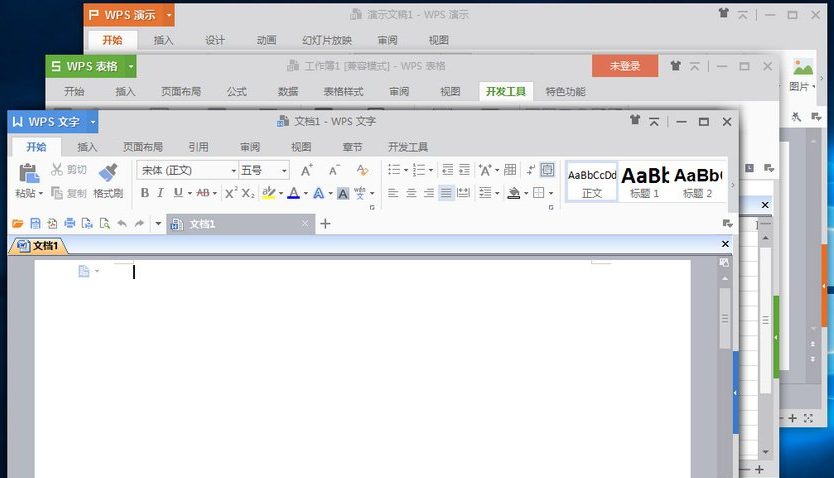This screenshot has width=834, height=478.
Task: Click the 未登录 login button in WPS 表格
Action: click(625, 66)
